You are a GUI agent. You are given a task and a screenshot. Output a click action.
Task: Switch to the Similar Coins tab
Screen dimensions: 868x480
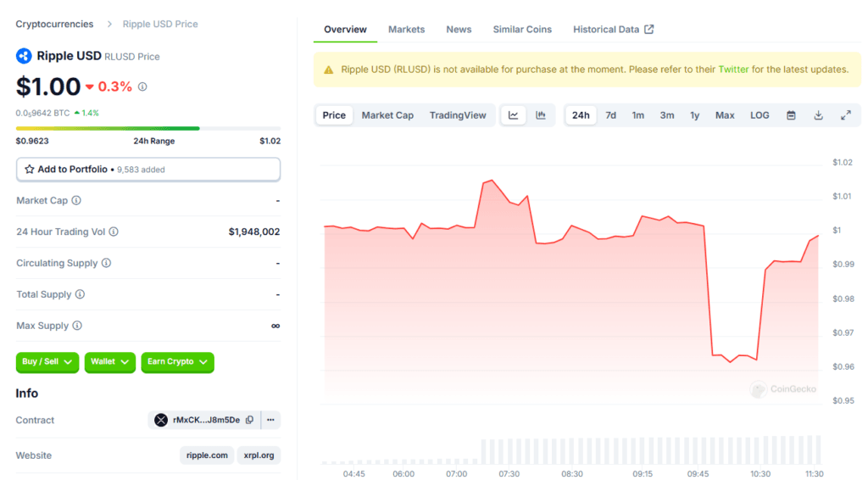click(522, 30)
